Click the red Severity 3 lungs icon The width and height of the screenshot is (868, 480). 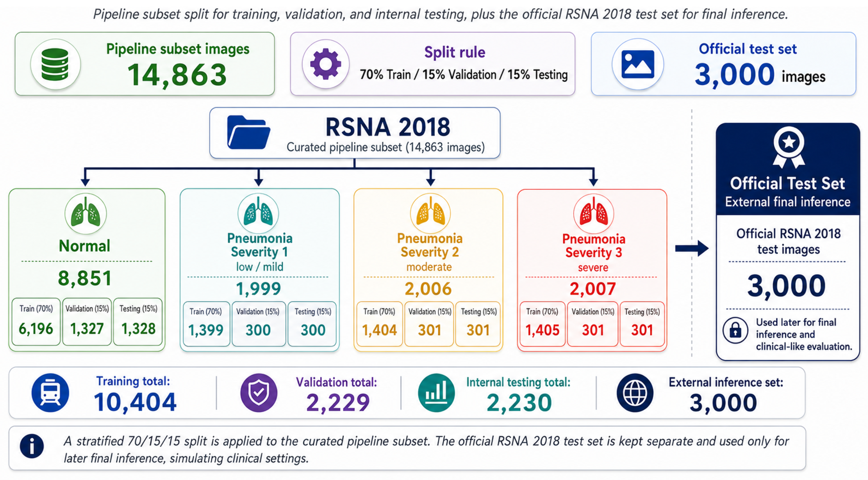click(593, 214)
